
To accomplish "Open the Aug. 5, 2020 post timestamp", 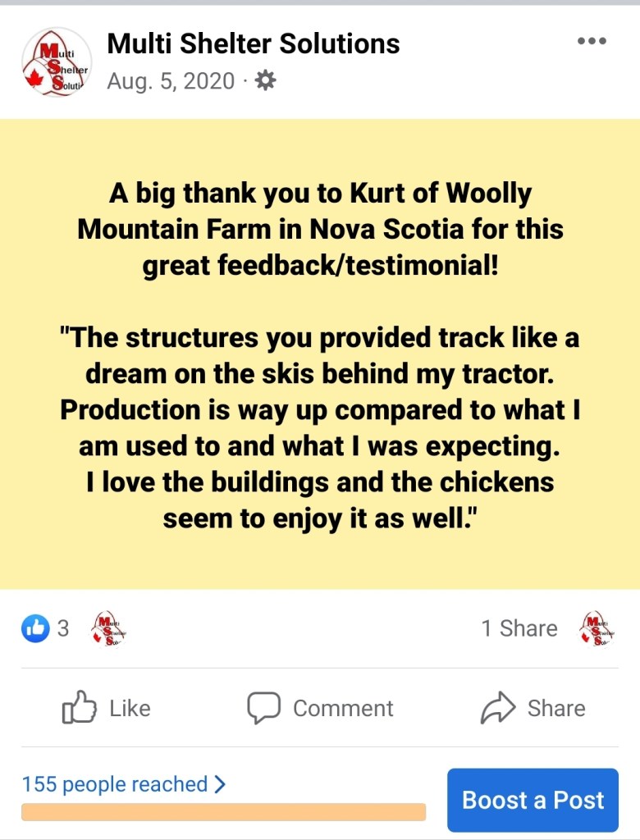I will click(x=171, y=81).
